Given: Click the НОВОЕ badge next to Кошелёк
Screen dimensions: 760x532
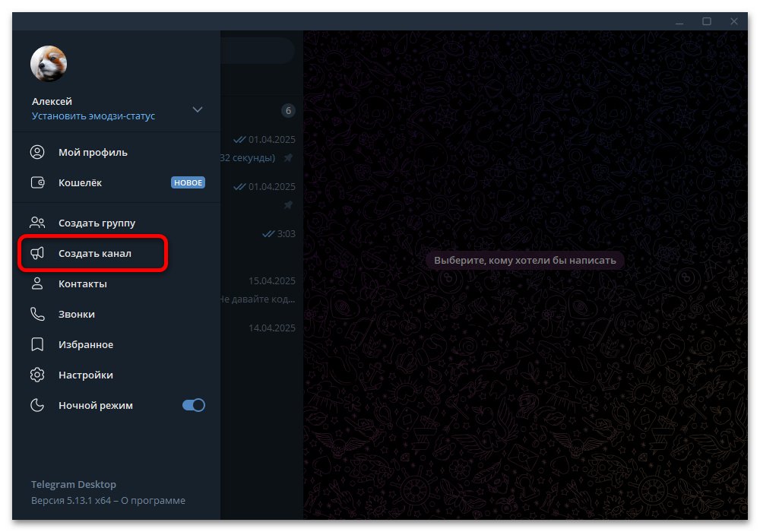Looking at the screenshot, I should click(188, 182).
